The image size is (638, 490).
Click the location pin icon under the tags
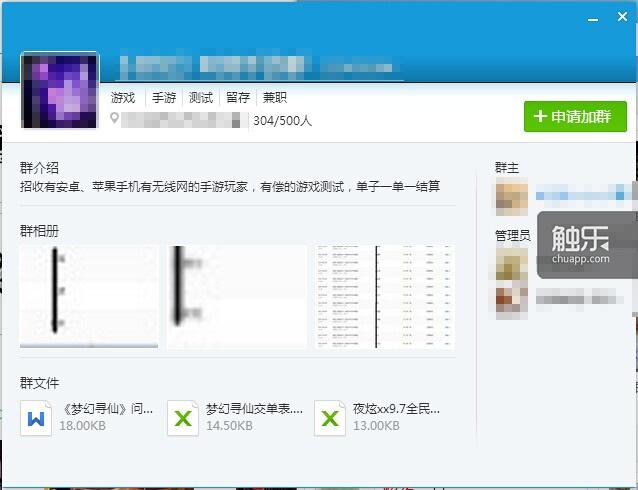tap(114, 119)
